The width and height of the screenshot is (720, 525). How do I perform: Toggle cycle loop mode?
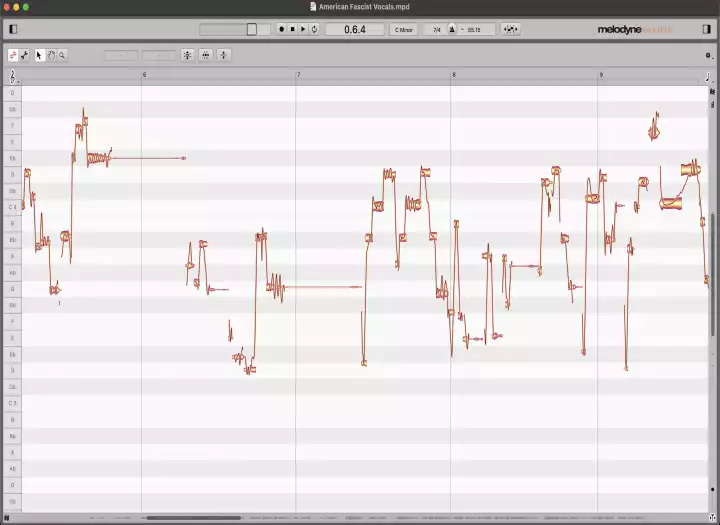(315, 29)
